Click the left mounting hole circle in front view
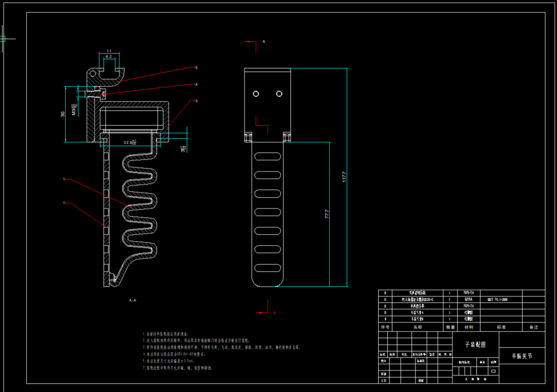 [256, 94]
